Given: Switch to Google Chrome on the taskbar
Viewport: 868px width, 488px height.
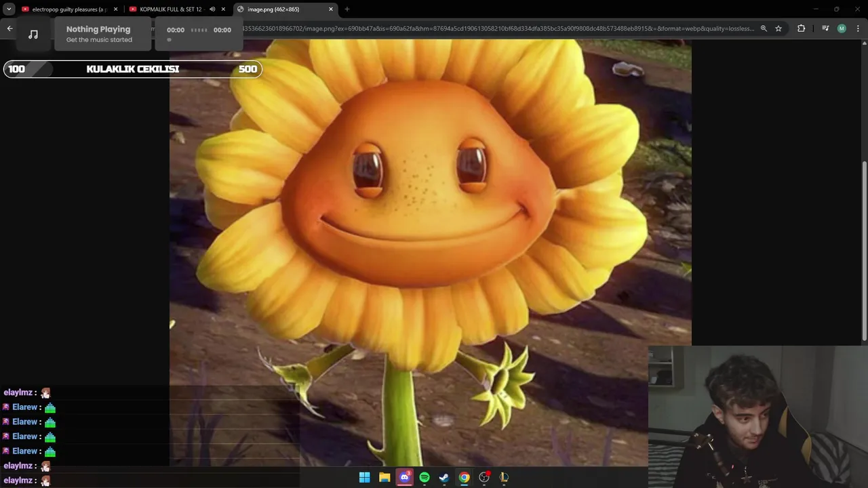Looking at the screenshot, I should (464, 477).
